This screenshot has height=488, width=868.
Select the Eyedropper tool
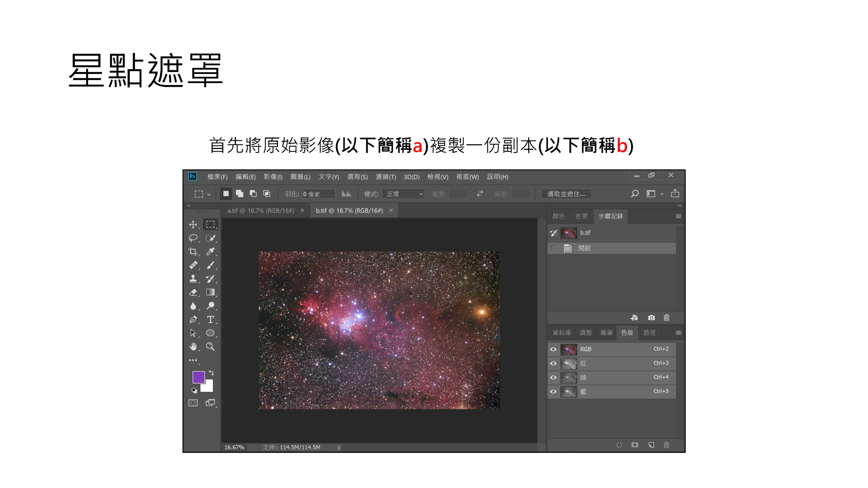[x=211, y=251]
